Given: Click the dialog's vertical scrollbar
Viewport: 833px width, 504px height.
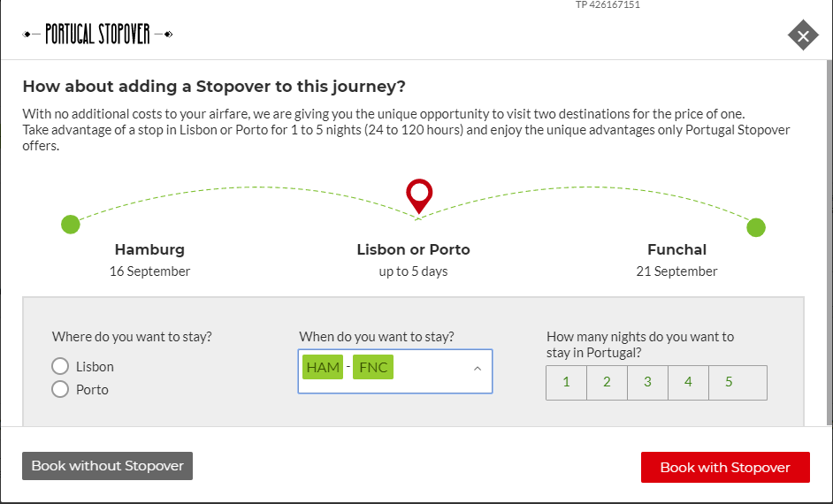Looking at the screenshot, I should point(829,241).
